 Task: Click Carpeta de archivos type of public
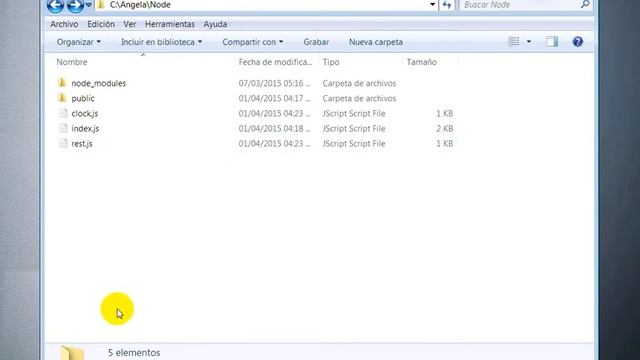[x=359, y=98]
